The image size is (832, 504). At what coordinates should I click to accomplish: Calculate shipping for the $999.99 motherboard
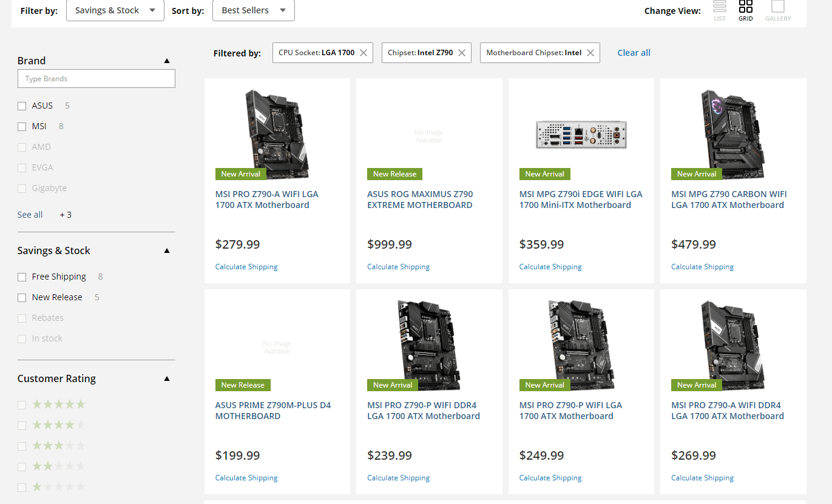(398, 267)
